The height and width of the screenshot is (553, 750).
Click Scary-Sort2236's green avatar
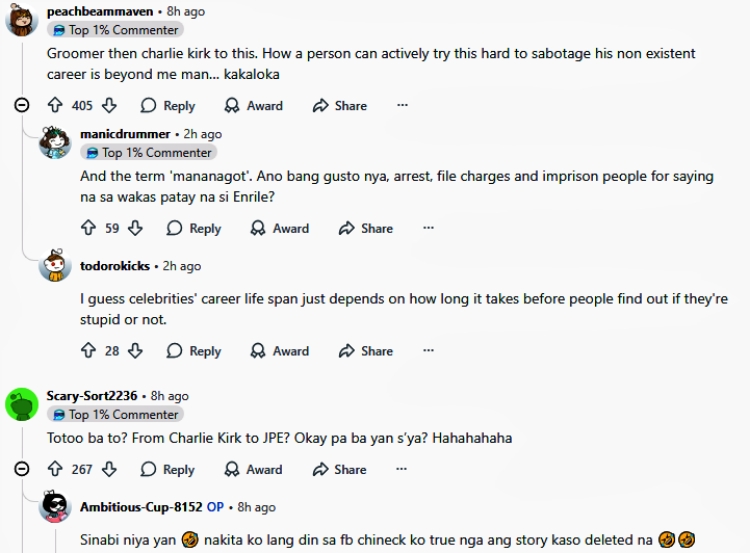tap(22, 404)
